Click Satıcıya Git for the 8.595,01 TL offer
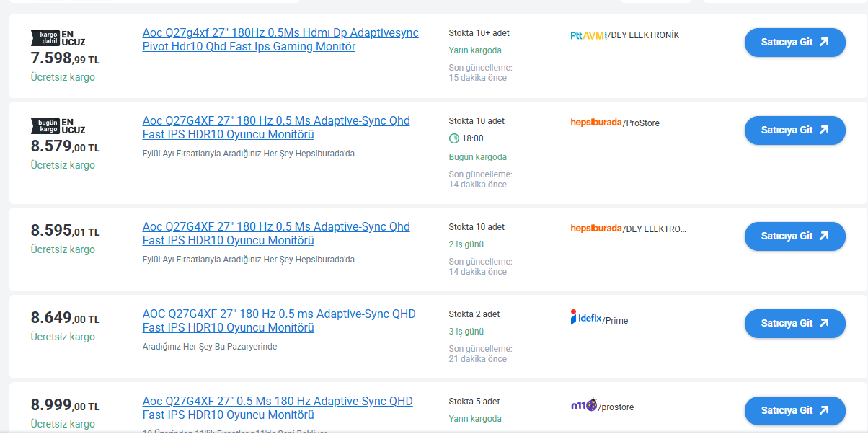868x434 pixels. [x=794, y=236]
